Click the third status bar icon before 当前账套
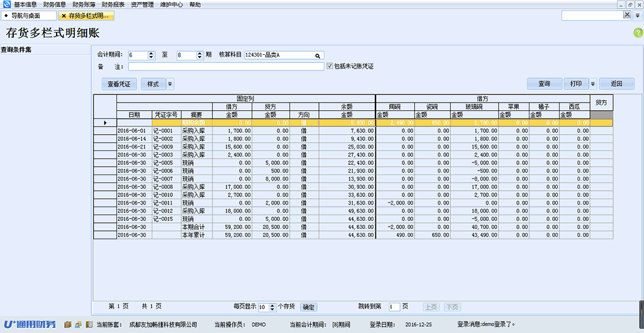Viewport: 644px width, 333px height. click(88, 325)
